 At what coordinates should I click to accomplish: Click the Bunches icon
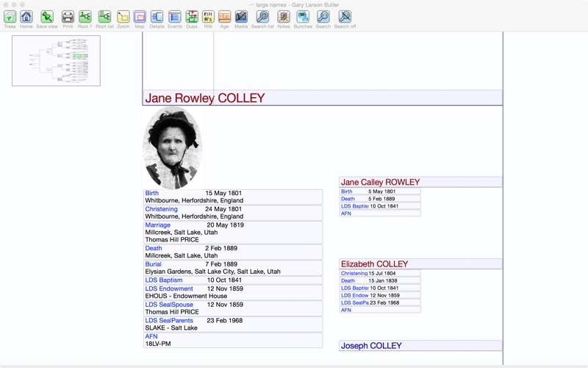(x=303, y=17)
